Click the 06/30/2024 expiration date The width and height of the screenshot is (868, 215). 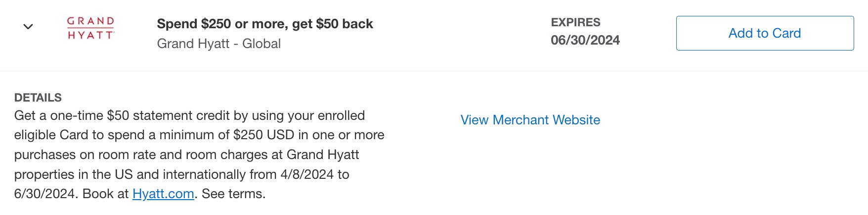click(585, 40)
